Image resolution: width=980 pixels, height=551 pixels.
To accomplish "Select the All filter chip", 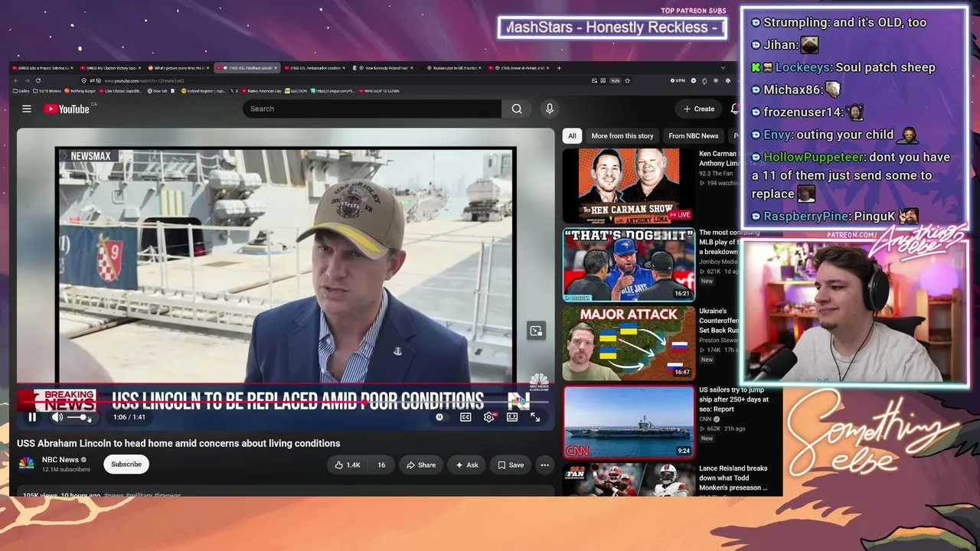I will click(x=572, y=135).
